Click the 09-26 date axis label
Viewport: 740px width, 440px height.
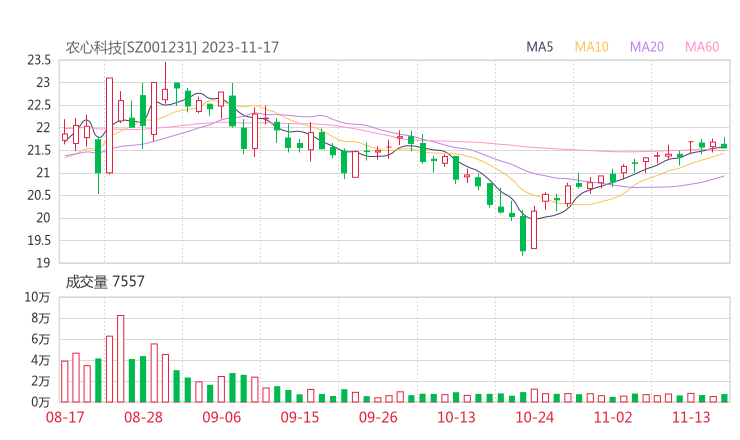(378, 417)
